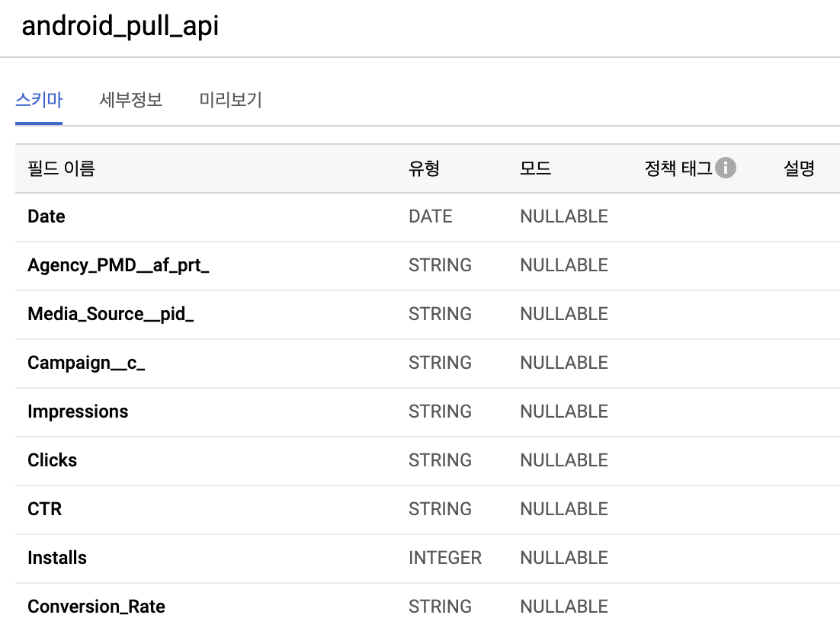Click the Clicks field name
The height and width of the screenshot is (631, 840).
point(51,460)
